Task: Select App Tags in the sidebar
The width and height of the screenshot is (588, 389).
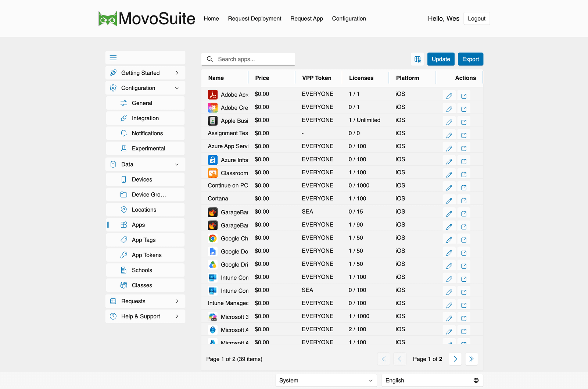Action: point(145,240)
